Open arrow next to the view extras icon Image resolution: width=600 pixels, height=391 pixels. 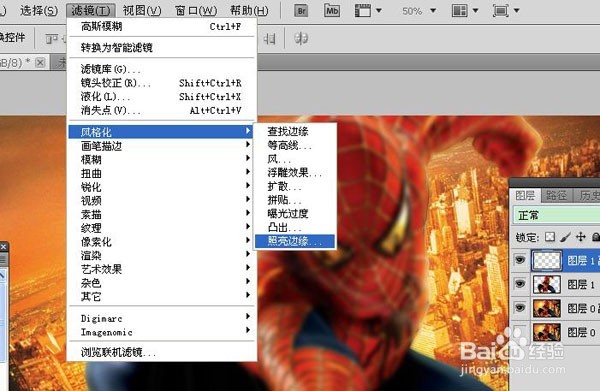379,10
